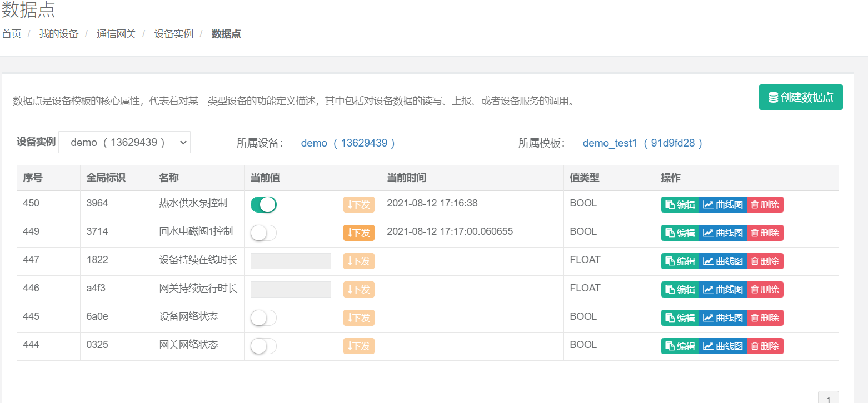Toggle 网关网络状态 switch

click(263, 346)
